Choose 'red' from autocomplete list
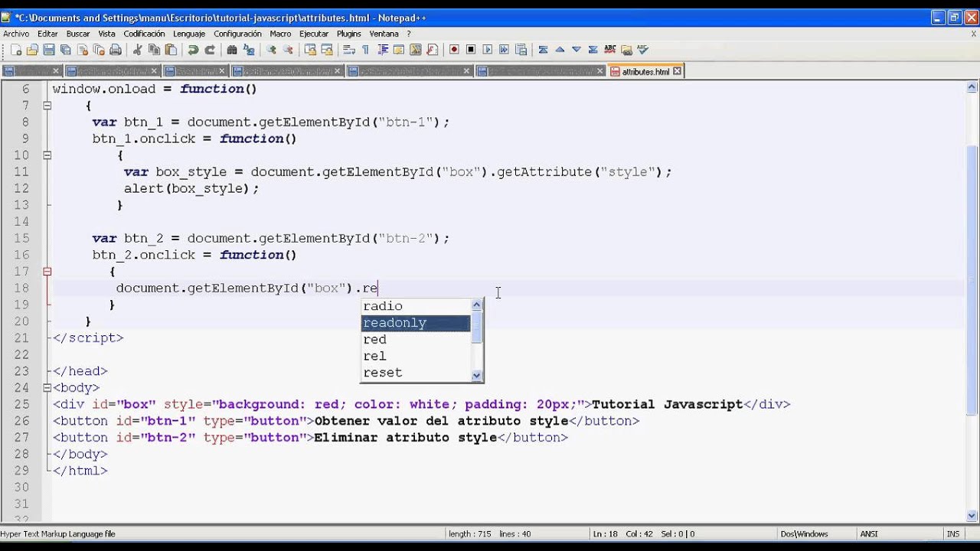 tap(416, 340)
